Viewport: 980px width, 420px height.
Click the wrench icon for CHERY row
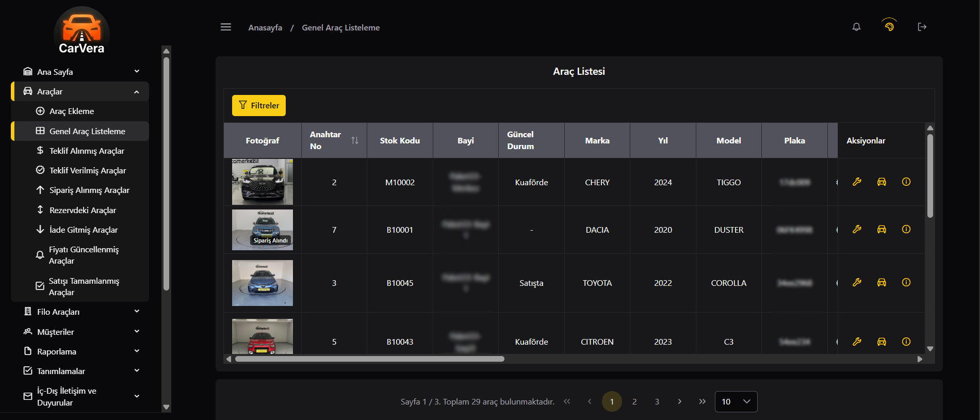click(x=857, y=182)
